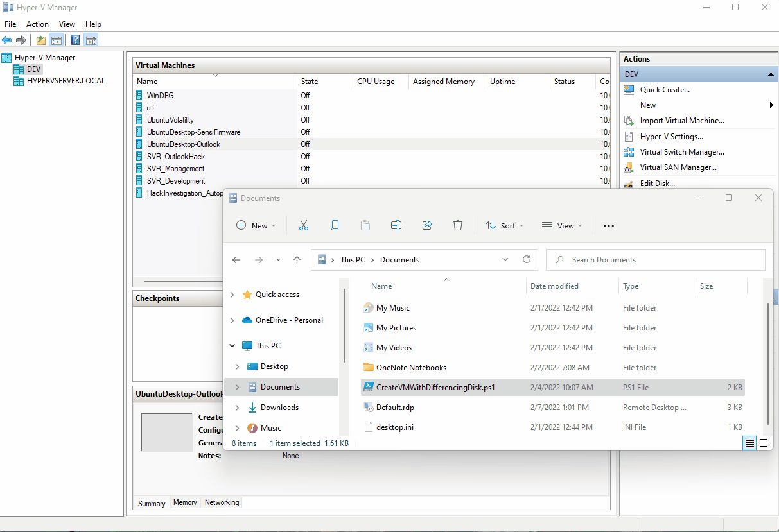Expand the This PC tree item
The image size is (779, 532).
point(232,345)
